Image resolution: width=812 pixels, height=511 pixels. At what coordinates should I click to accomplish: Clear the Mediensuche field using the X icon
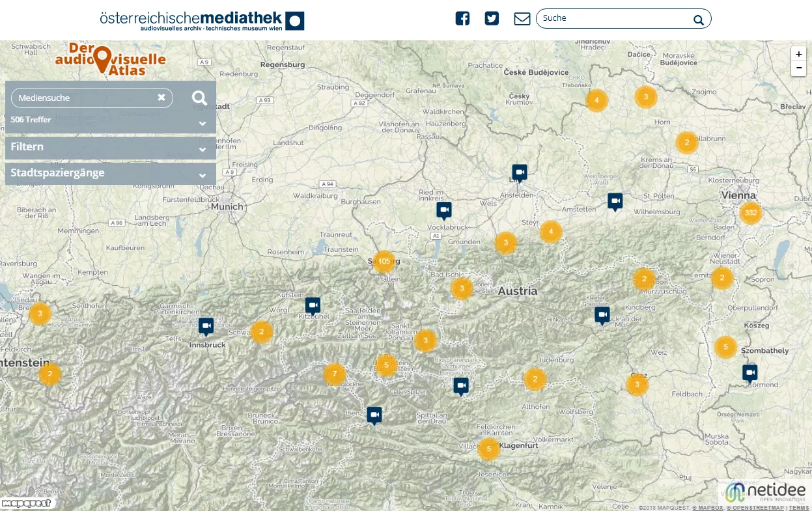pyautogui.click(x=161, y=97)
